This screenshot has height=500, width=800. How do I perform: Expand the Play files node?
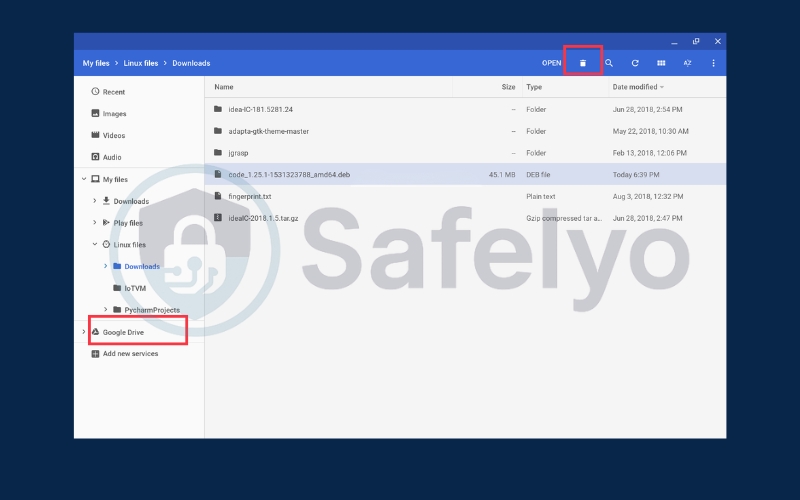click(x=94, y=222)
